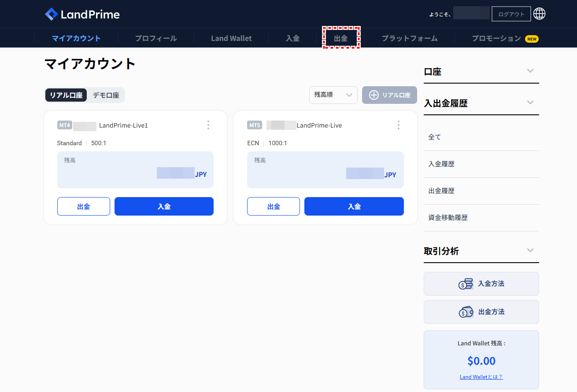Click the LandPrime-Live1 server name

point(123,125)
